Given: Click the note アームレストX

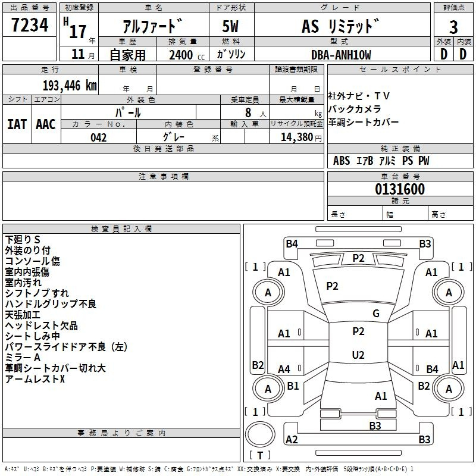Looking at the screenshot, I should [35, 379].
